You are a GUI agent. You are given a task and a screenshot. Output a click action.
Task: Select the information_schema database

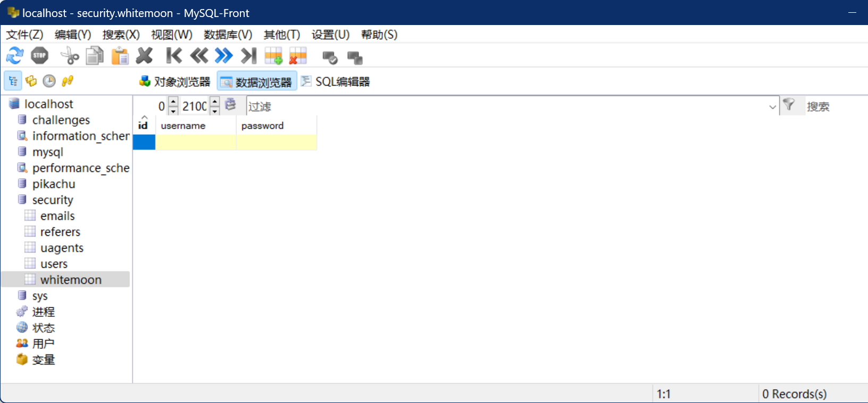coord(80,136)
